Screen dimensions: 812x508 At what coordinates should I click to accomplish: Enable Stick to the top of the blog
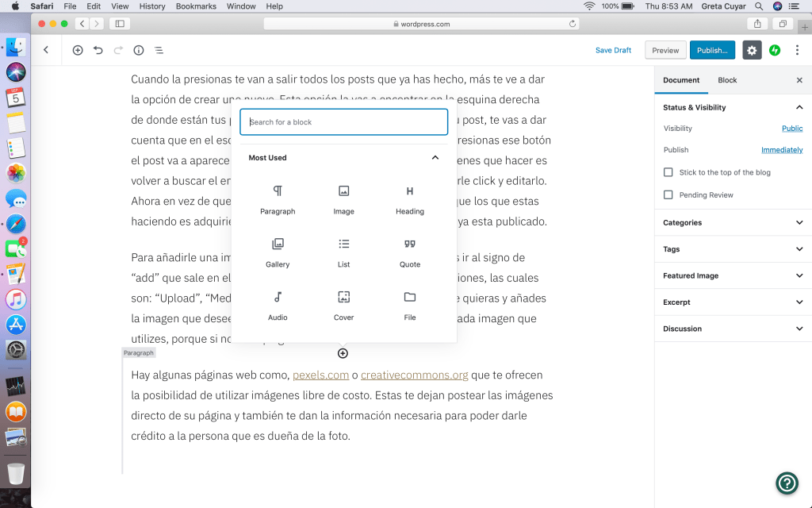[668, 172]
